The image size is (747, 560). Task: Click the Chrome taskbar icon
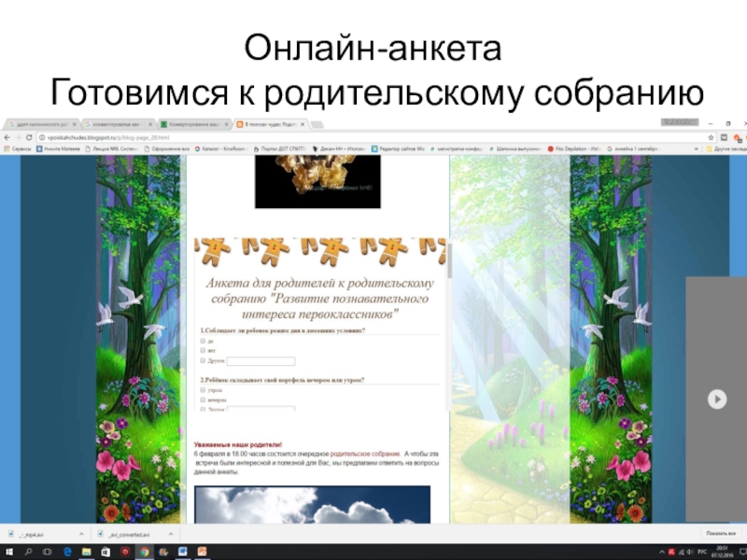(144, 552)
